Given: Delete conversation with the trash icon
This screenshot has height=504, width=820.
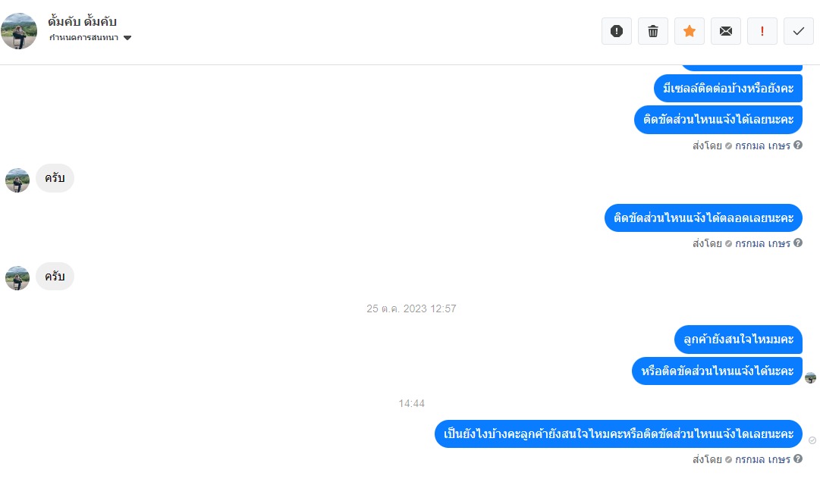Looking at the screenshot, I should point(653,31).
